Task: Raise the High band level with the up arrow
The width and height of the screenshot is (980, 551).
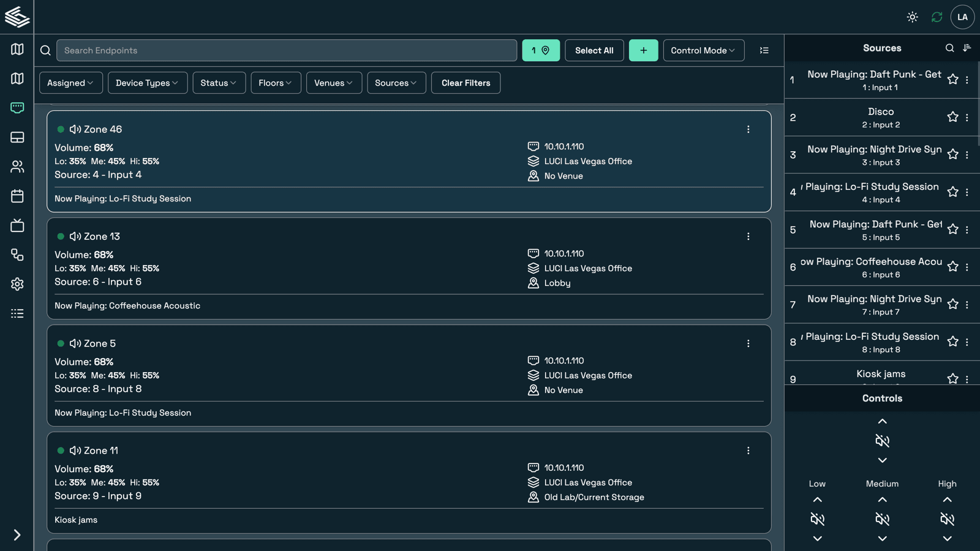Action: coord(947,500)
